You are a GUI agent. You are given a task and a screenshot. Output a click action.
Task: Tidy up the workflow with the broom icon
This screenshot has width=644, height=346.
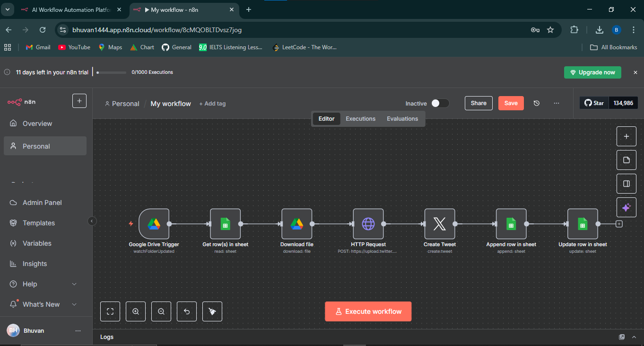[212, 311]
